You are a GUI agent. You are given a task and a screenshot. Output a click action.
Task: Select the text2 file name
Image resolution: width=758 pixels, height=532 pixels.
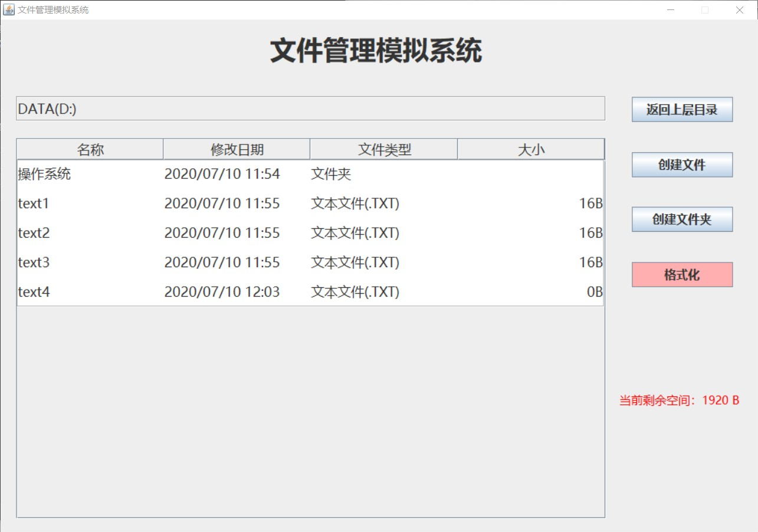(34, 233)
